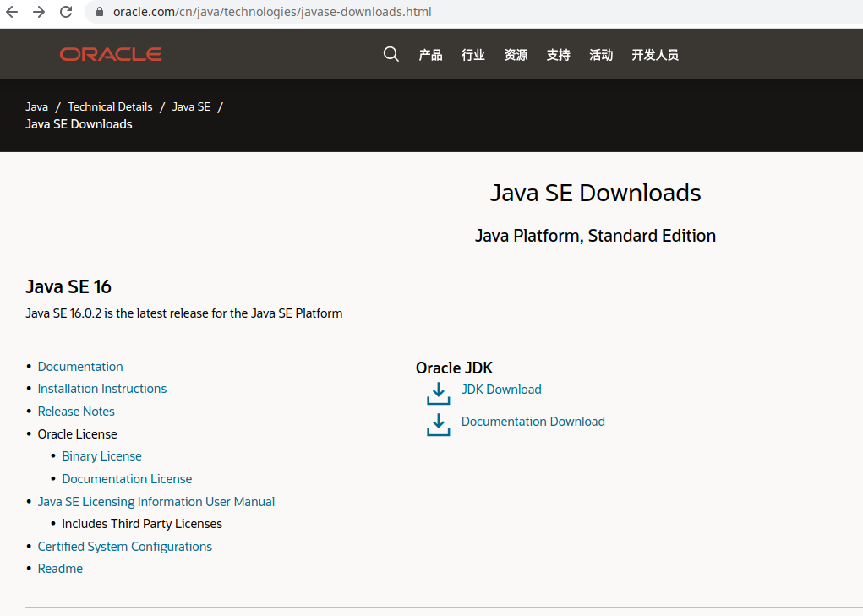Open the Readme link
This screenshot has width=863, height=616.
(60, 568)
